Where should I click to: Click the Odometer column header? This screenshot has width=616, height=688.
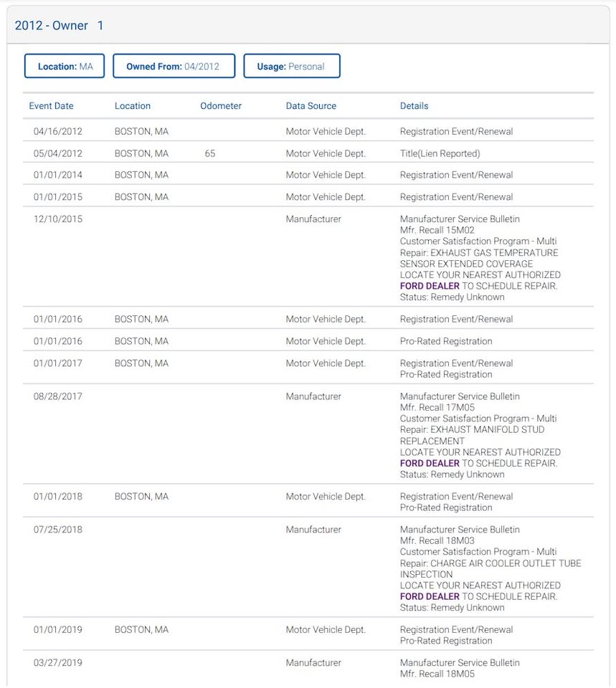tap(221, 106)
